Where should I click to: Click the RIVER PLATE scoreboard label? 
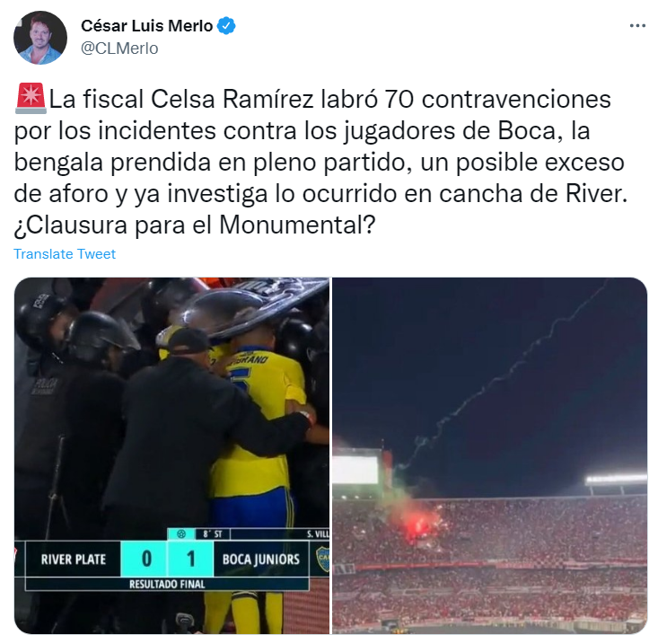[73, 560]
